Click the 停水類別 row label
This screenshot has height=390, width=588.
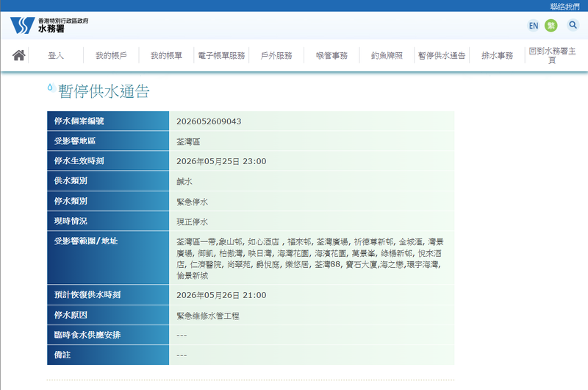71,201
